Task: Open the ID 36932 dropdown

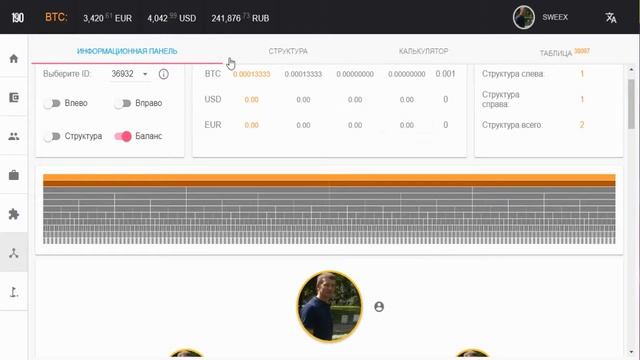Action: point(130,74)
